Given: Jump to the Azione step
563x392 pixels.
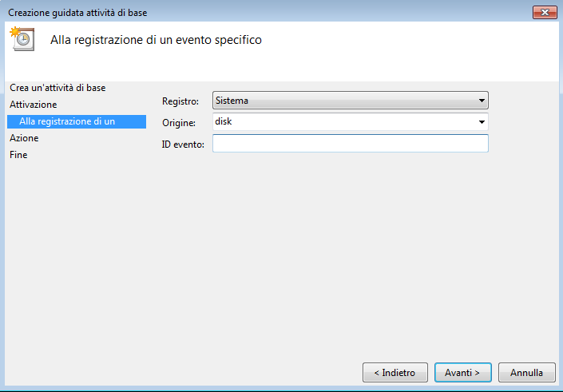Looking at the screenshot, I should coord(24,138).
